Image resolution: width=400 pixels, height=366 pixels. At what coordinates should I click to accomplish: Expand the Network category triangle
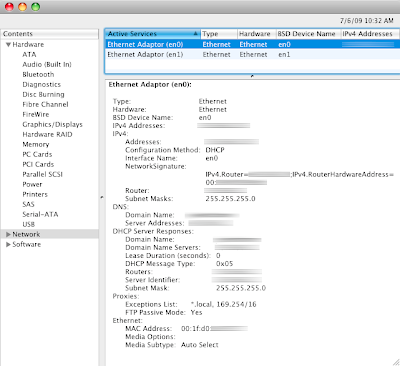click(8, 234)
